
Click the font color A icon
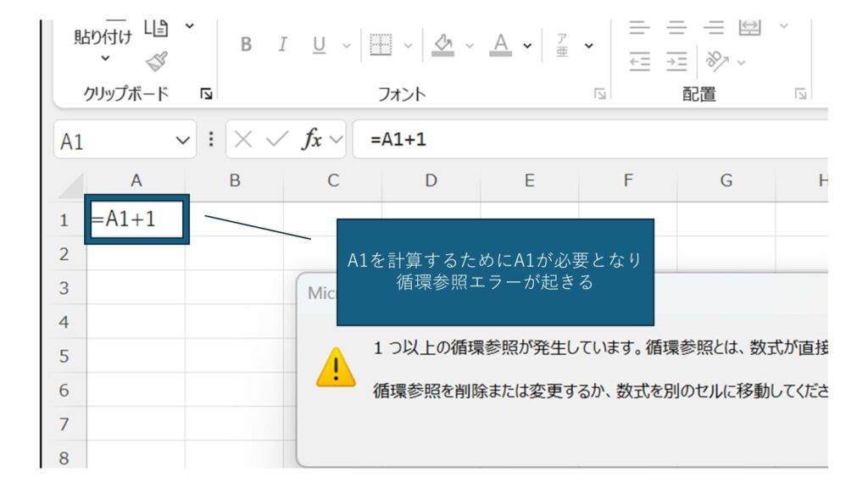tap(501, 45)
